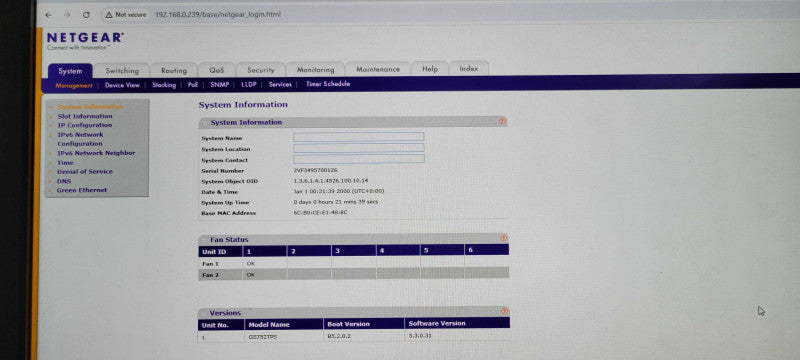Select the Date & Time value
Screen dimensions: 800x360
pos(339,191)
